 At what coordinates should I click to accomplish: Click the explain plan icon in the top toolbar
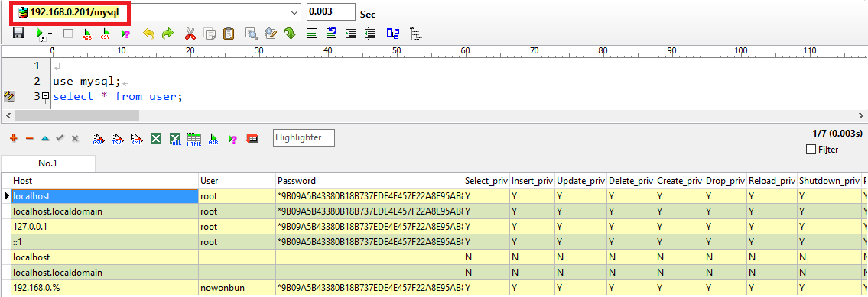coord(125,34)
